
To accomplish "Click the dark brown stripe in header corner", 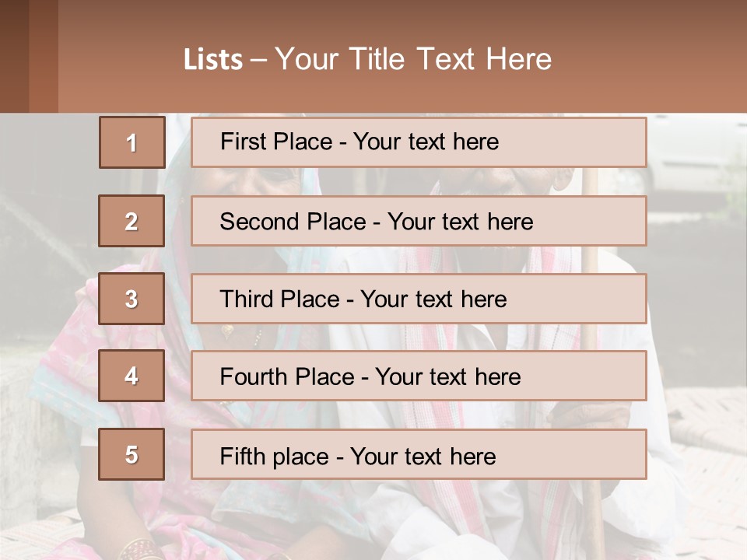I will (x=14, y=56).
